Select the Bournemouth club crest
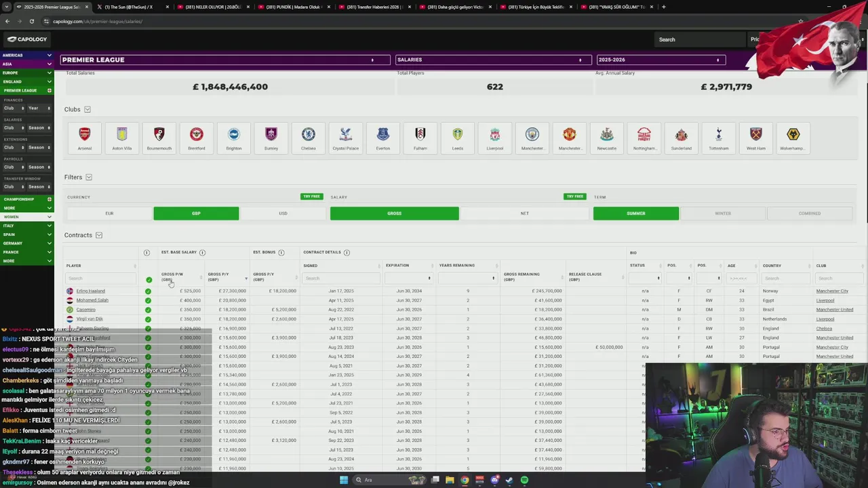Viewport: 868px width, 488px height. pyautogui.click(x=159, y=134)
